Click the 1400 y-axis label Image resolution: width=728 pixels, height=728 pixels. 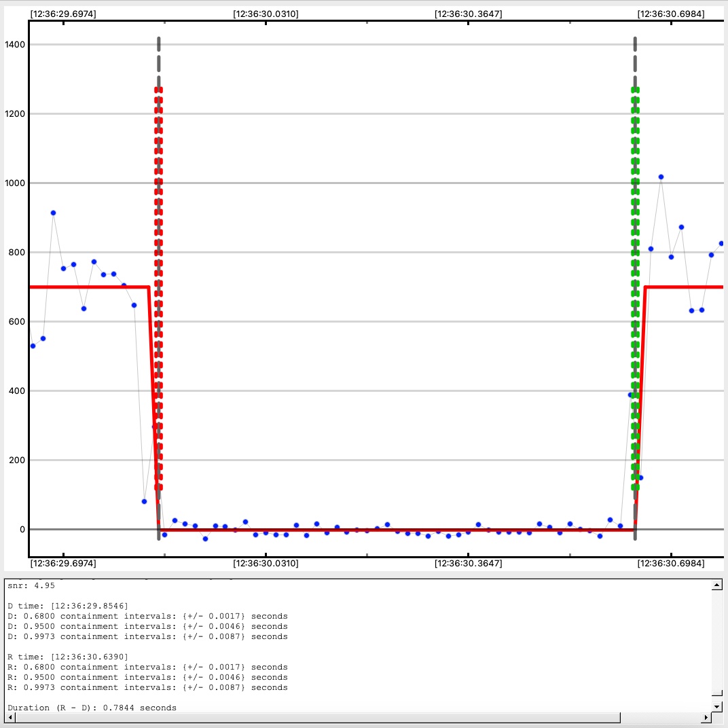15,45
